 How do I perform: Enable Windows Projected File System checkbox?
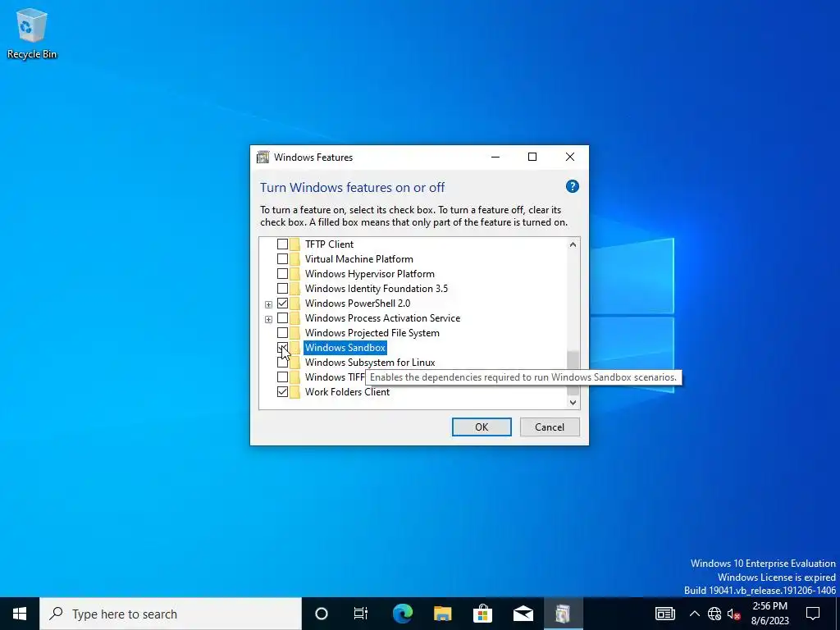coord(282,333)
